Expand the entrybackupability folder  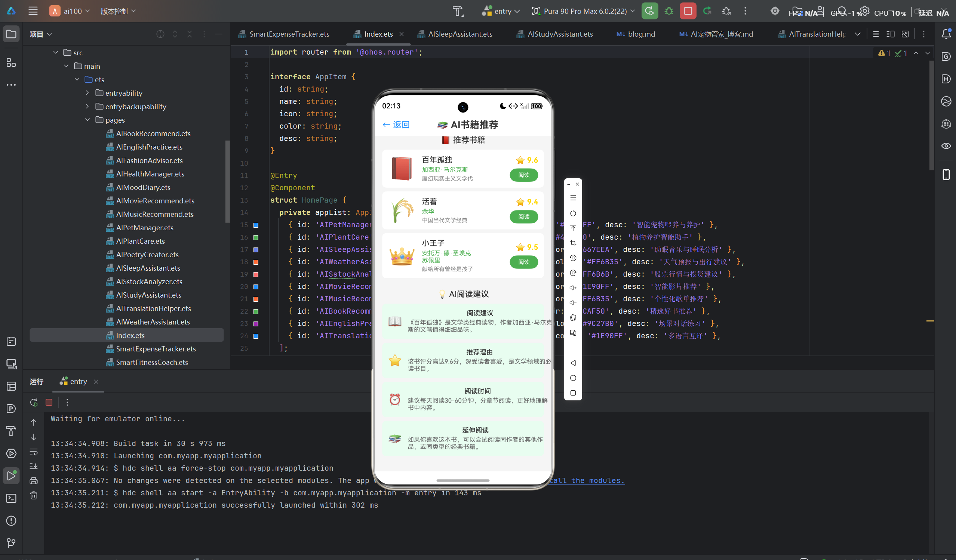coord(87,106)
